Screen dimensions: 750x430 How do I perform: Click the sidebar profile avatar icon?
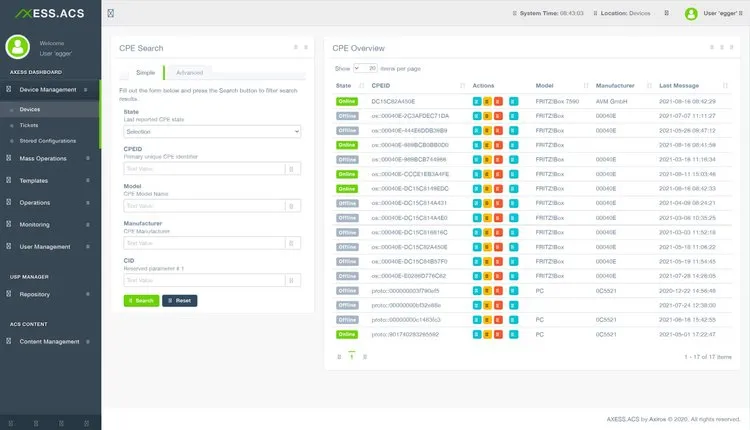click(18, 47)
